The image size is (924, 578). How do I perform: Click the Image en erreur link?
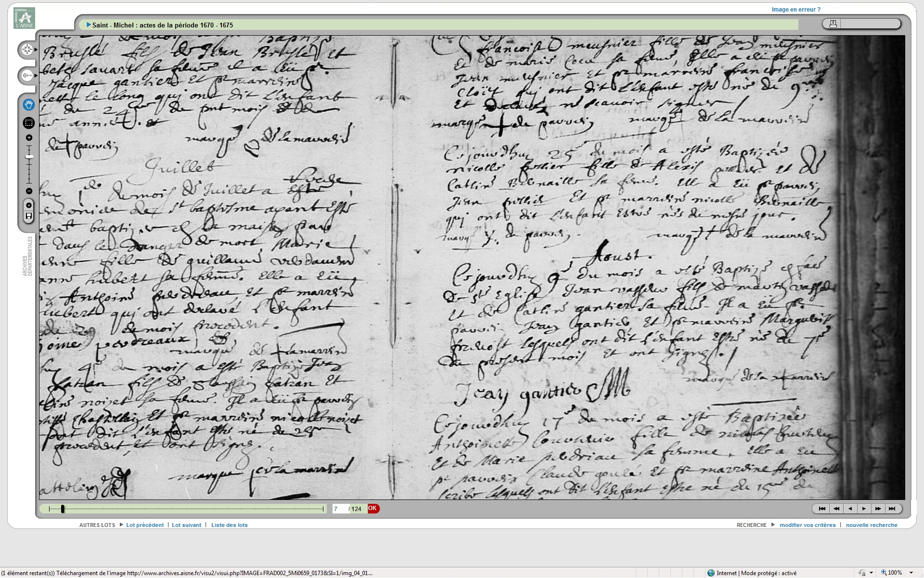pos(796,9)
